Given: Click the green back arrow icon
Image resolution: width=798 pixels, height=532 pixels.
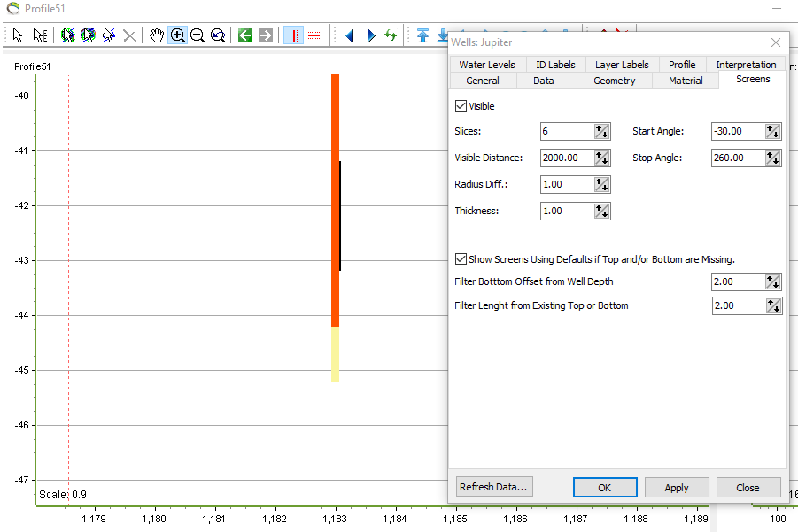Looking at the screenshot, I should pos(245,35).
